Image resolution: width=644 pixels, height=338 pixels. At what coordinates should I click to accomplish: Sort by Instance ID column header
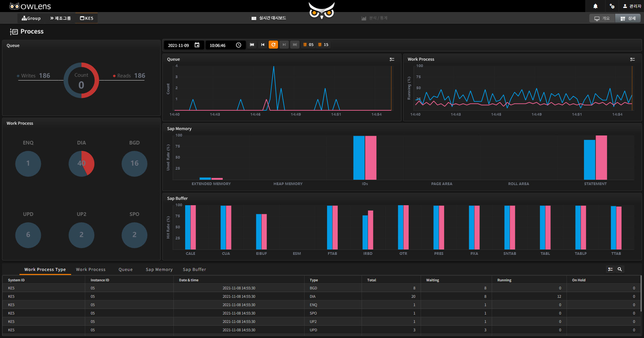click(x=129, y=280)
